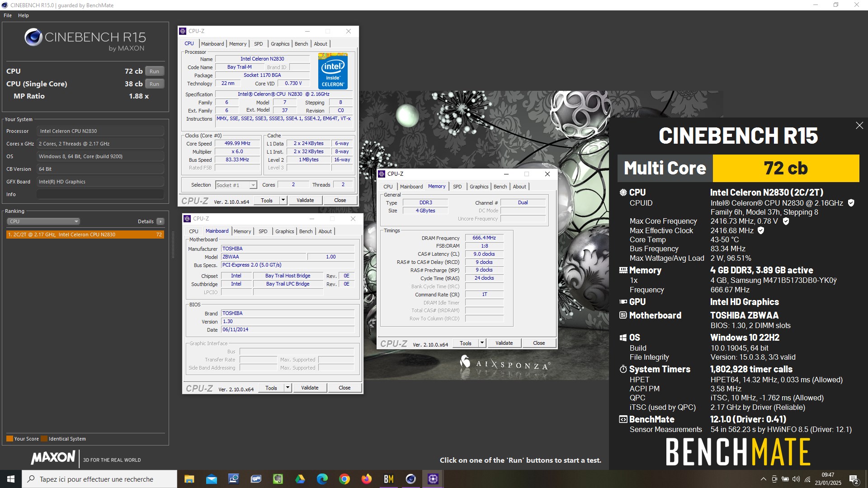Image resolution: width=868 pixels, height=488 pixels.
Task: Run the CPU multi-core test
Action: point(155,71)
